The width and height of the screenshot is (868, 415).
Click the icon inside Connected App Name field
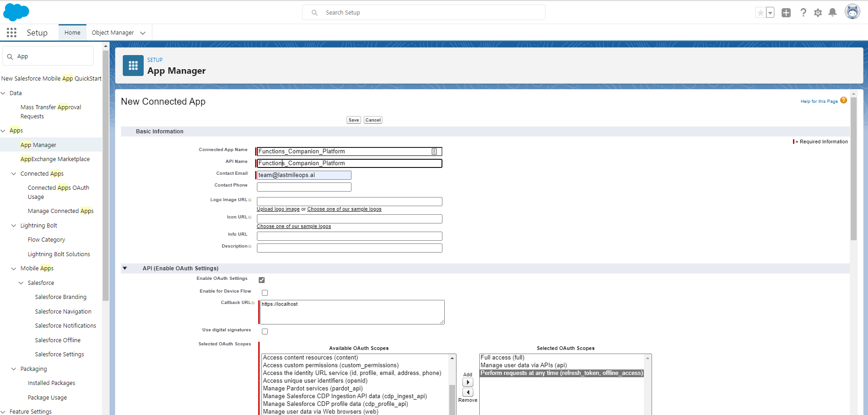pos(434,152)
